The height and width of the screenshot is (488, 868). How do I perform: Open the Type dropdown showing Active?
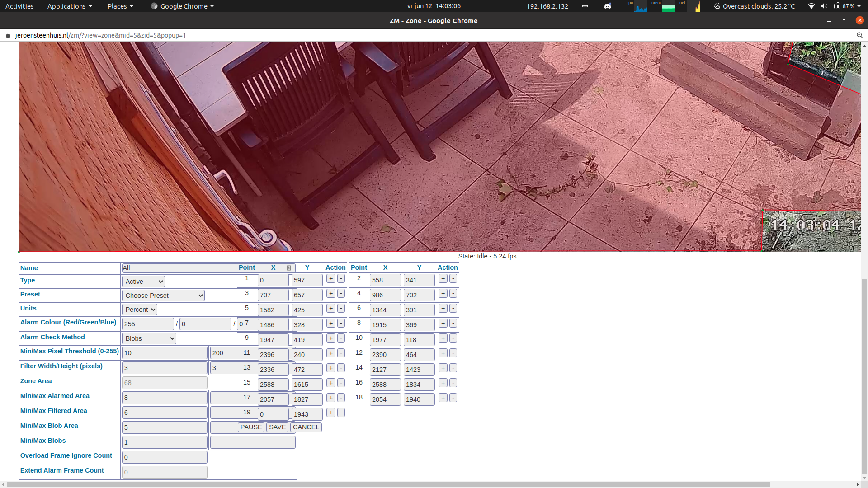(143, 281)
